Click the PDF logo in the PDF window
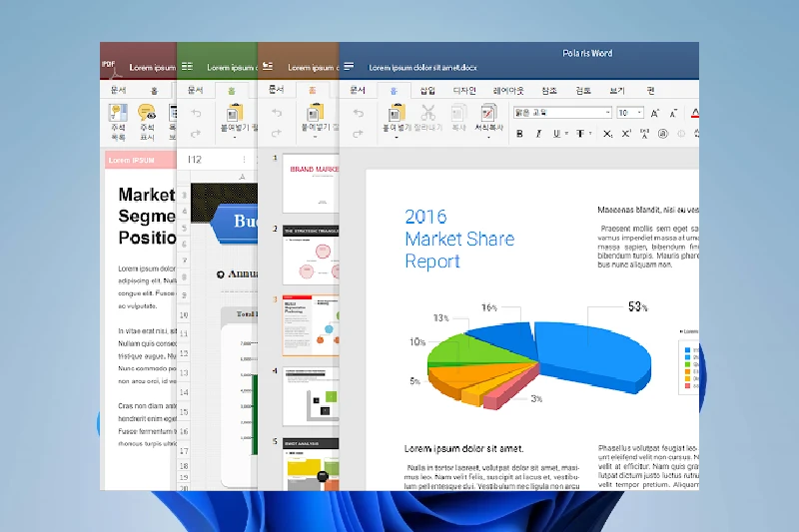Viewport: 799px width, 532px height. [x=110, y=68]
